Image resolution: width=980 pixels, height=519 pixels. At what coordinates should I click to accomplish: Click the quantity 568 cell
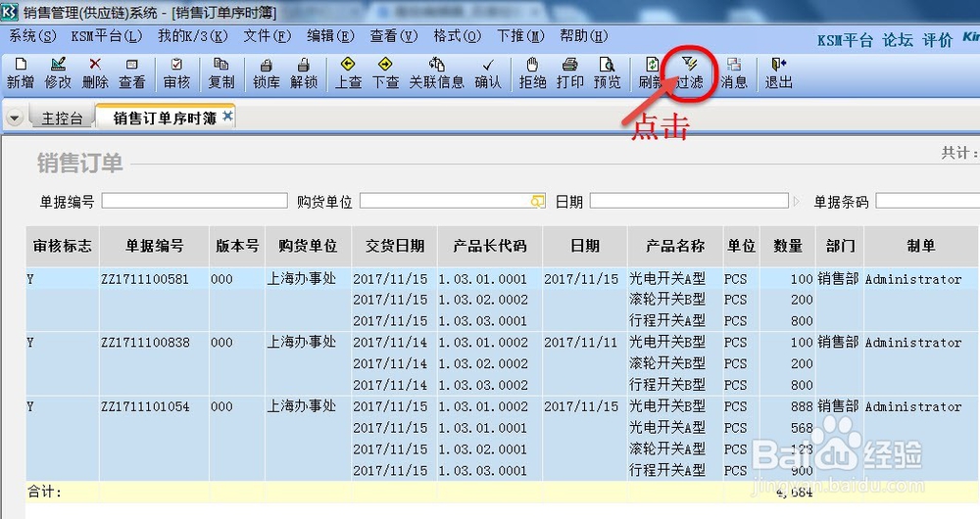(x=802, y=429)
